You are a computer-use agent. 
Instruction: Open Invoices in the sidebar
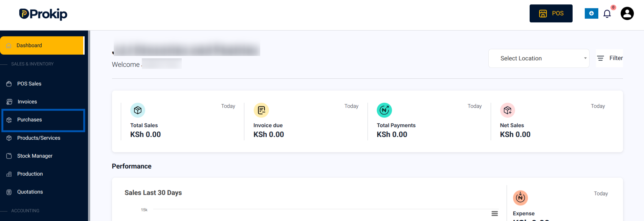(x=43, y=102)
